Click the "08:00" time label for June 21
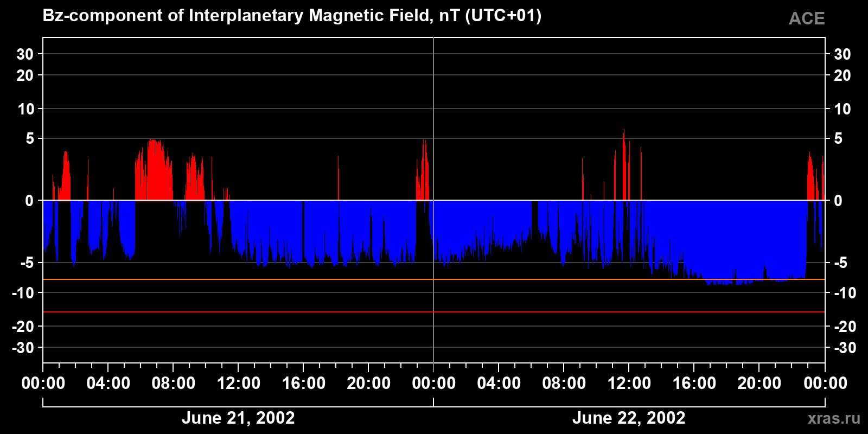868x434 pixels. click(174, 383)
